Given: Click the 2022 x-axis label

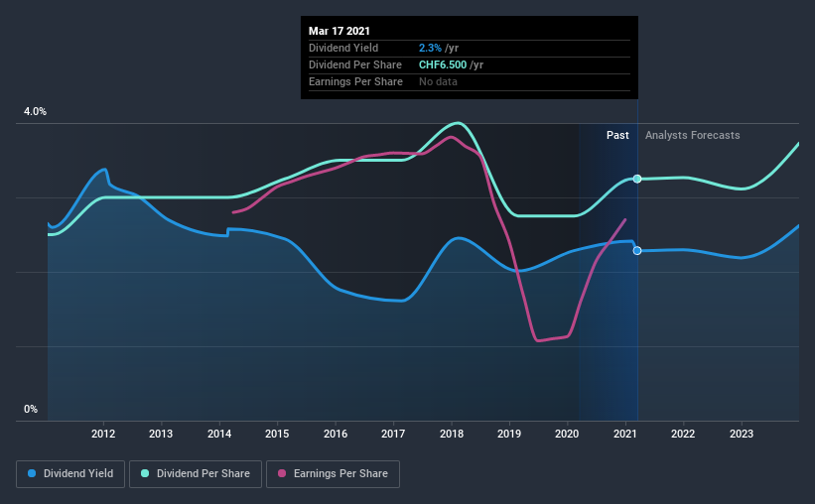Looking at the screenshot, I should [682, 434].
